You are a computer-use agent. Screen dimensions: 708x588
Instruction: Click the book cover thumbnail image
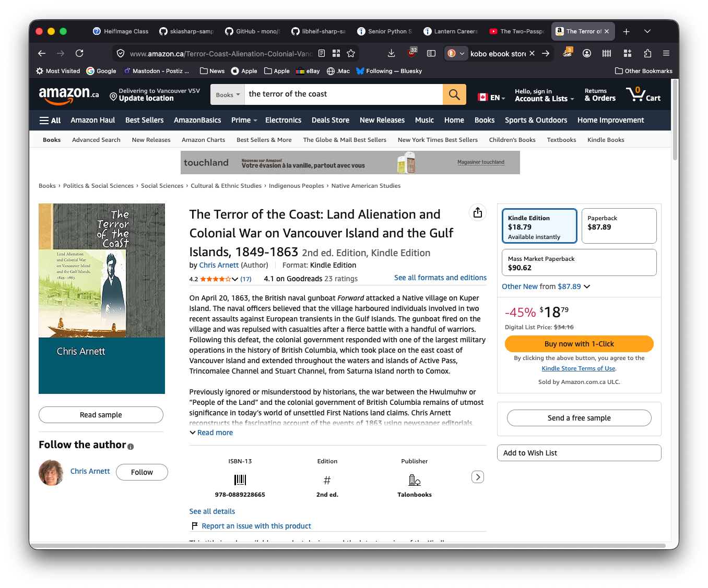pyautogui.click(x=102, y=298)
